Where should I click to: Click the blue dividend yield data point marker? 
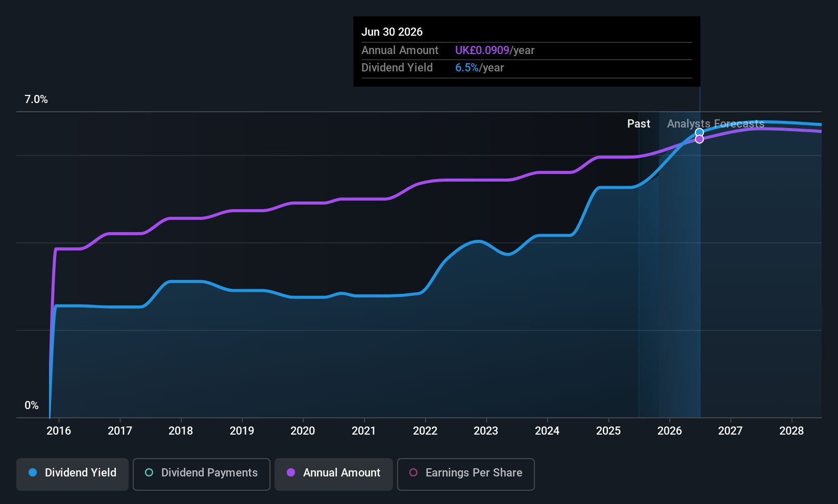tap(699, 133)
